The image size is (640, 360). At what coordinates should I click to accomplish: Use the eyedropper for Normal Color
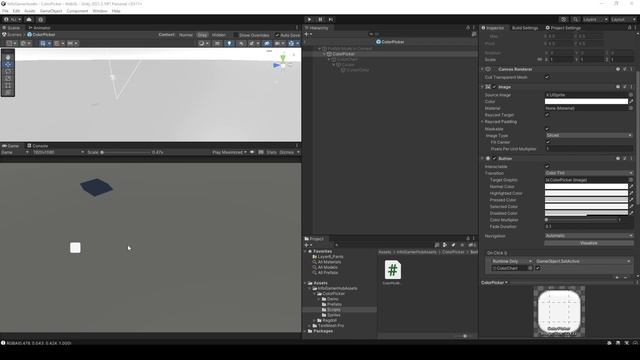click(631, 187)
